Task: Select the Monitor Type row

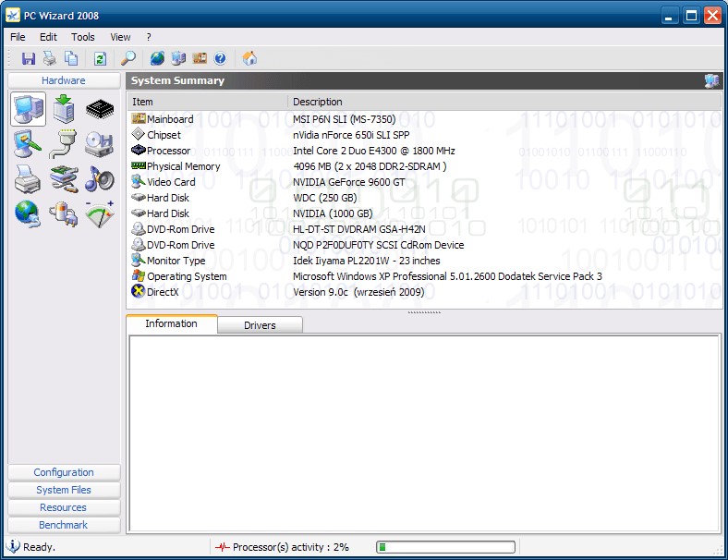Action: point(425,261)
